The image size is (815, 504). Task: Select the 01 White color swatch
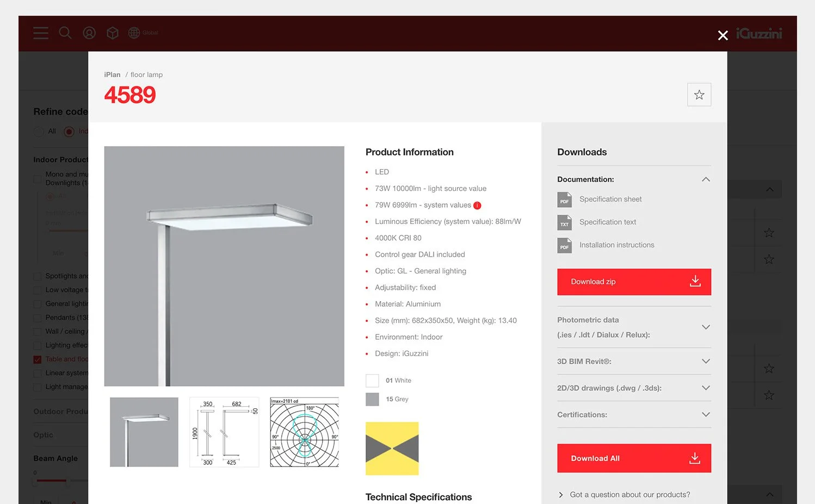[372, 381]
